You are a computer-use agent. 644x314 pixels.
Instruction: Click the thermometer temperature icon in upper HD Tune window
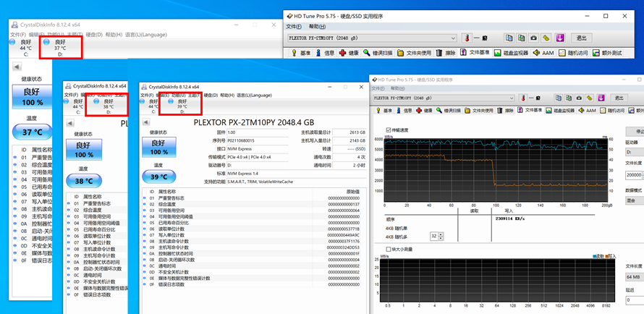pyautogui.click(x=467, y=38)
